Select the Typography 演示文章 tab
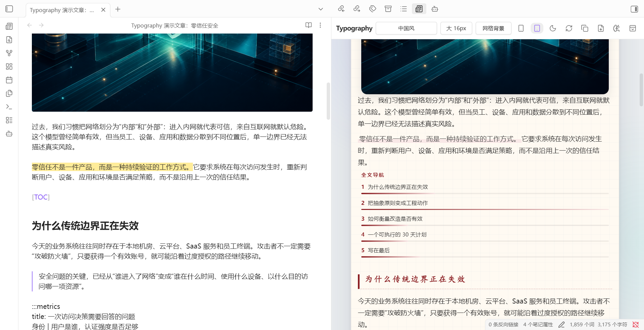 [62, 10]
